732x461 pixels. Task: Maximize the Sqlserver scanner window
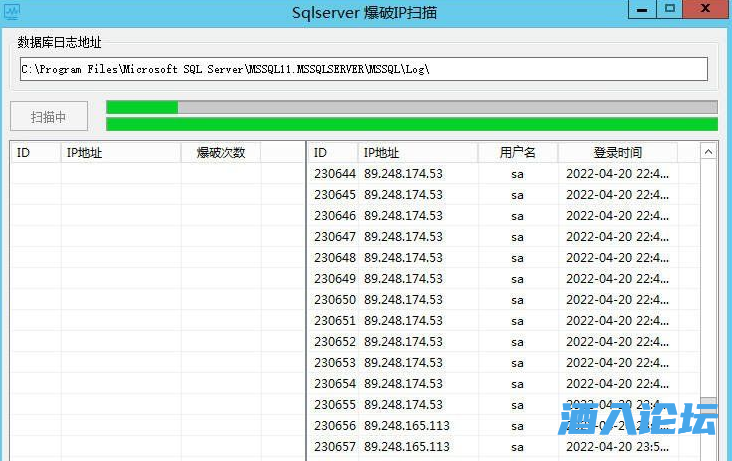click(670, 9)
